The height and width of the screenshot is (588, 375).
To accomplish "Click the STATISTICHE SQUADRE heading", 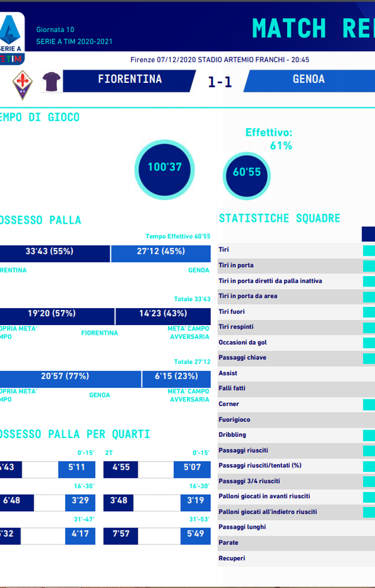I will [279, 218].
